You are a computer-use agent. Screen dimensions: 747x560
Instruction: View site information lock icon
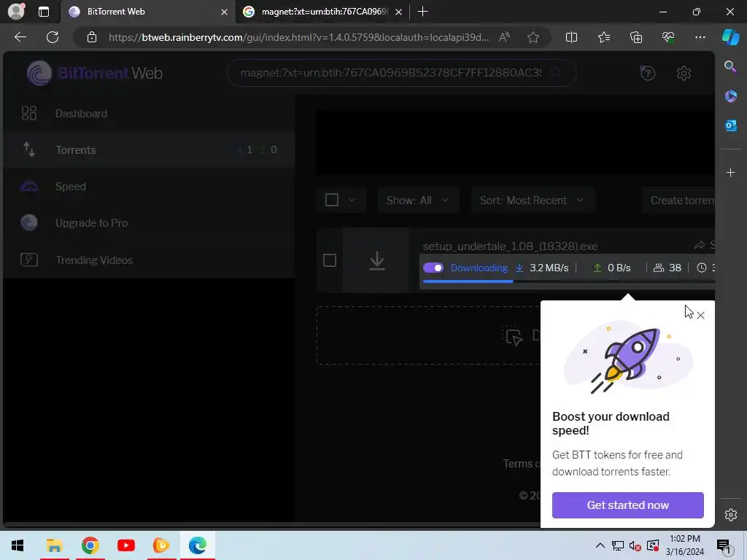pyautogui.click(x=92, y=37)
